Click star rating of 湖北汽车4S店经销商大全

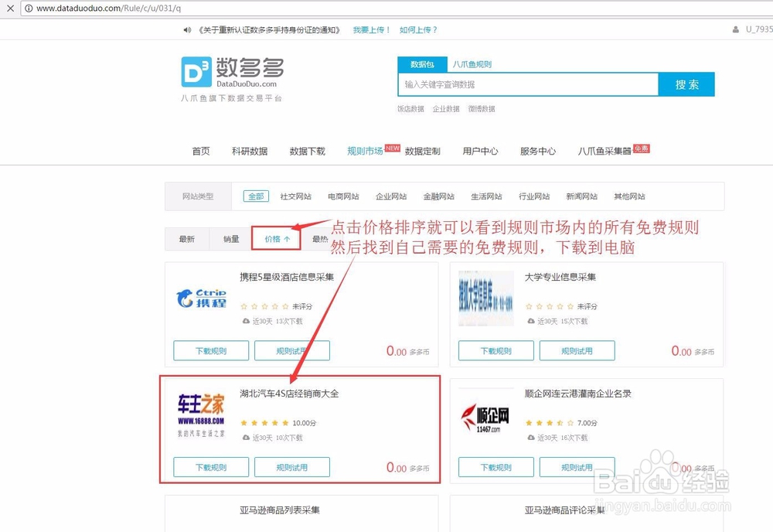point(264,422)
